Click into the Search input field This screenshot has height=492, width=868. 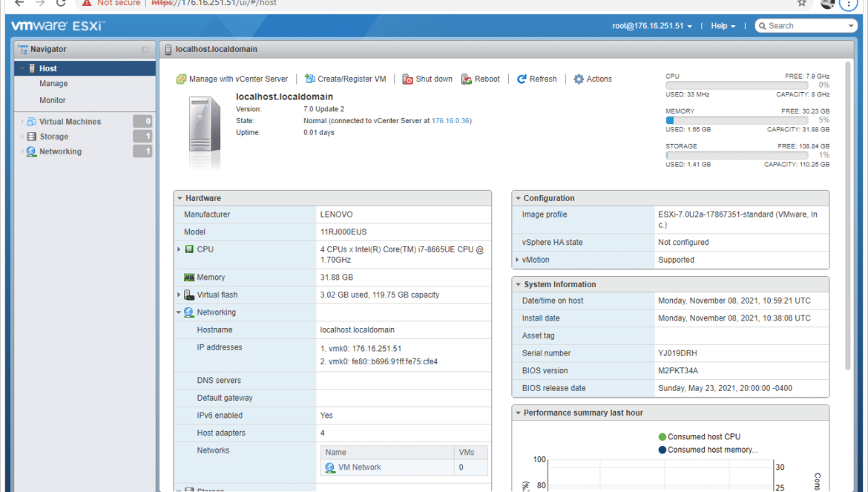coord(806,26)
